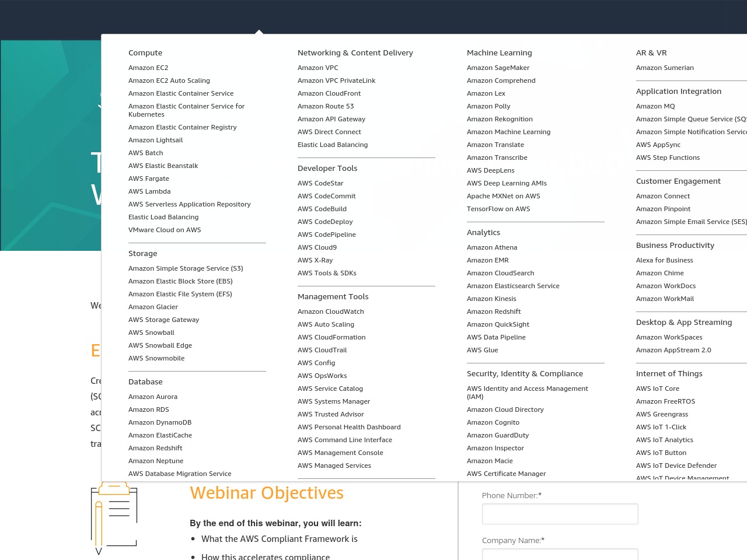
Task: Select AWS Glue
Action: pyautogui.click(x=483, y=350)
